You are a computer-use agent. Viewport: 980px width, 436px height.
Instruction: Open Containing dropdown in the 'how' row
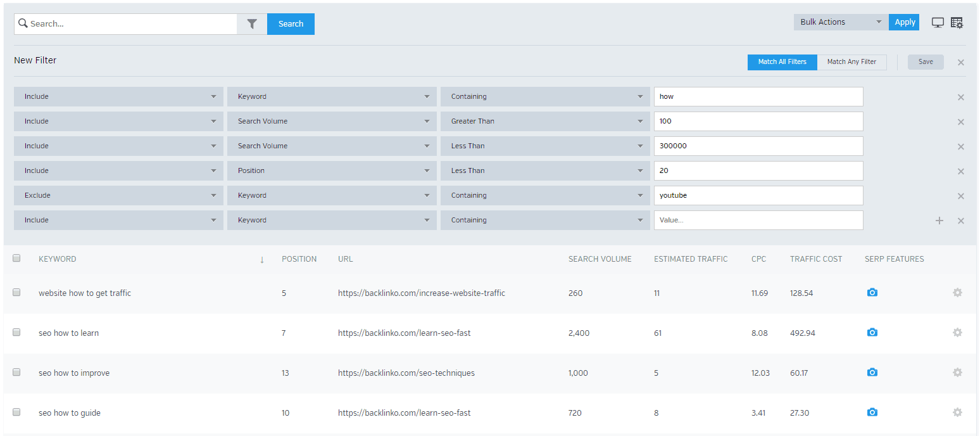pos(545,97)
